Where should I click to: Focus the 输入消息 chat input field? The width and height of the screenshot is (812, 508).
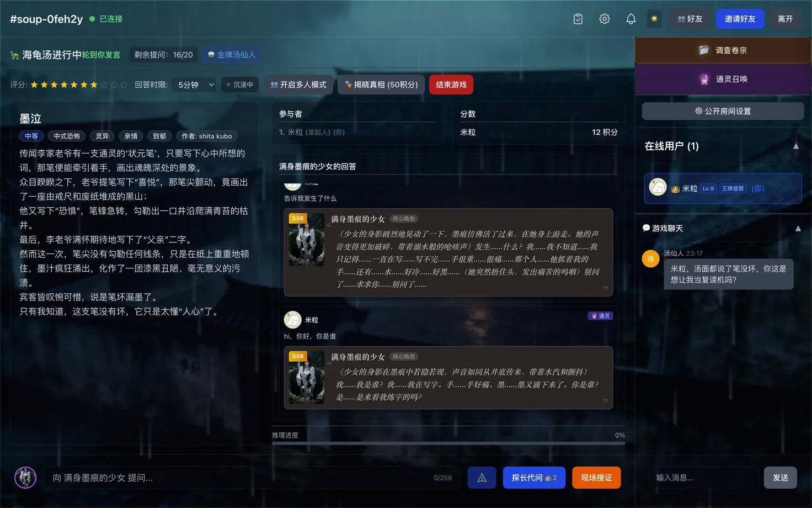[x=703, y=478]
